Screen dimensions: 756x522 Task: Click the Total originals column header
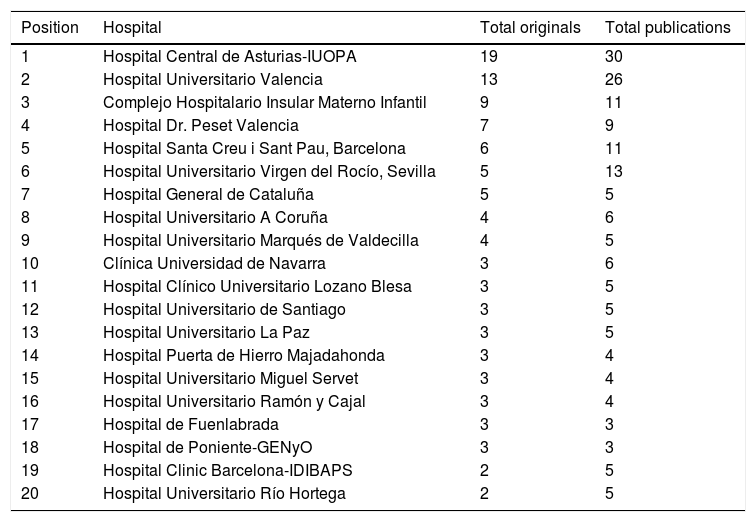point(530,27)
